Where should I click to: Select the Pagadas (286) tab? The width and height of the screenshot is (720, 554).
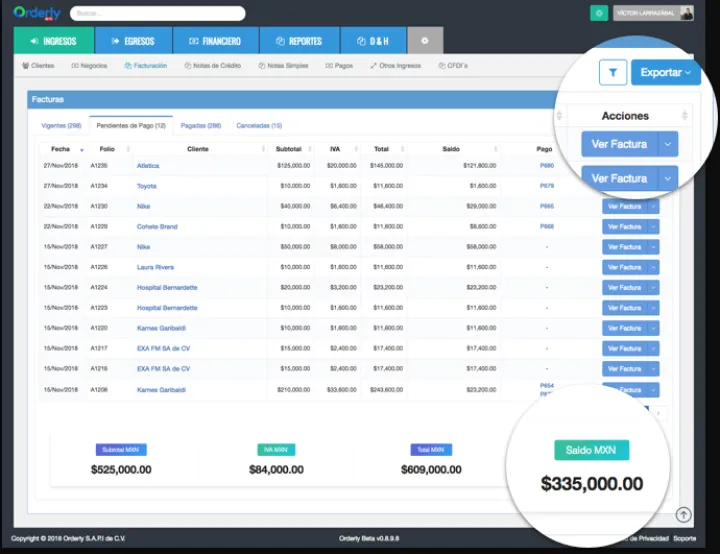pos(201,126)
